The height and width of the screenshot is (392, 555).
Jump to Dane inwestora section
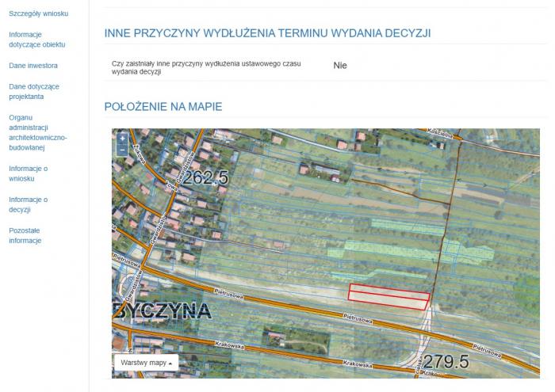pyautogui.click(x=33, y=66)
